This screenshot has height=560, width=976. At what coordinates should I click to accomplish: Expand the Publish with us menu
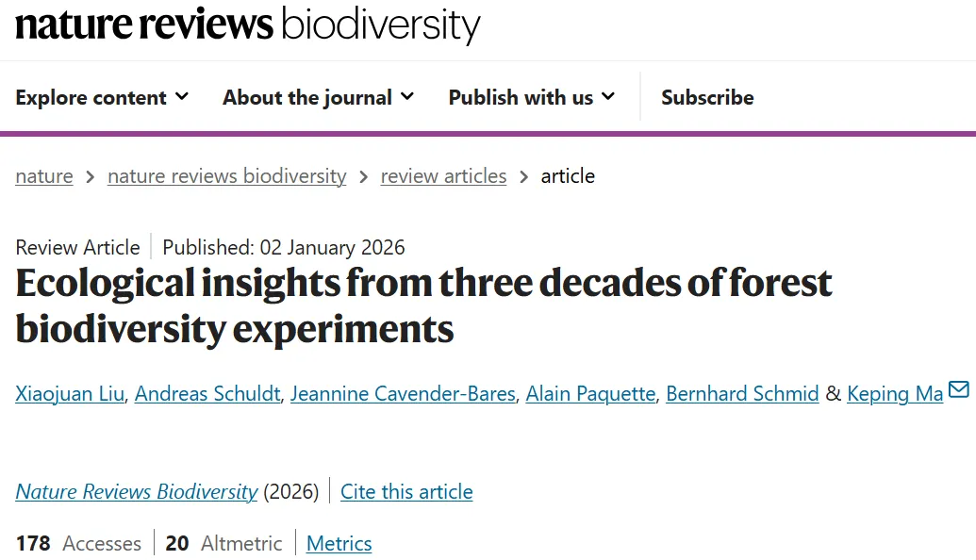tap(531, 97)
